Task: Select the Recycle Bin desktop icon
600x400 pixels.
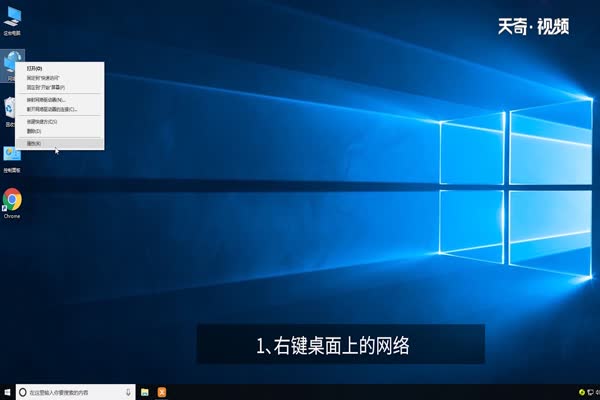Action: click(8, 112)
